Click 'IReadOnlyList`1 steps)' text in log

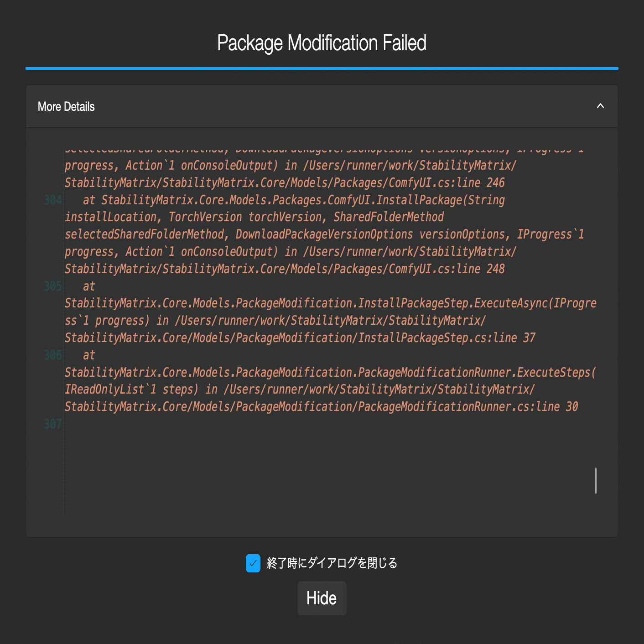(x=132, y=390)
